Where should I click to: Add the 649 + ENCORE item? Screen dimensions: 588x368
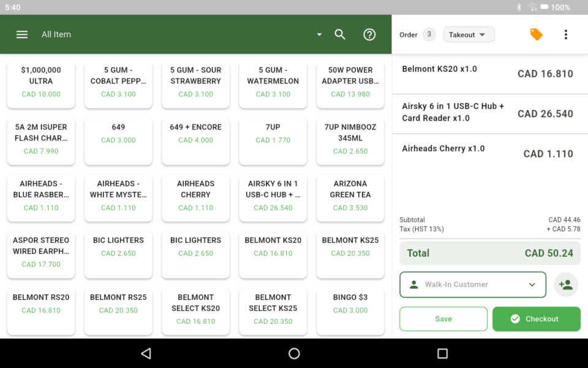(x=196, y=142)
